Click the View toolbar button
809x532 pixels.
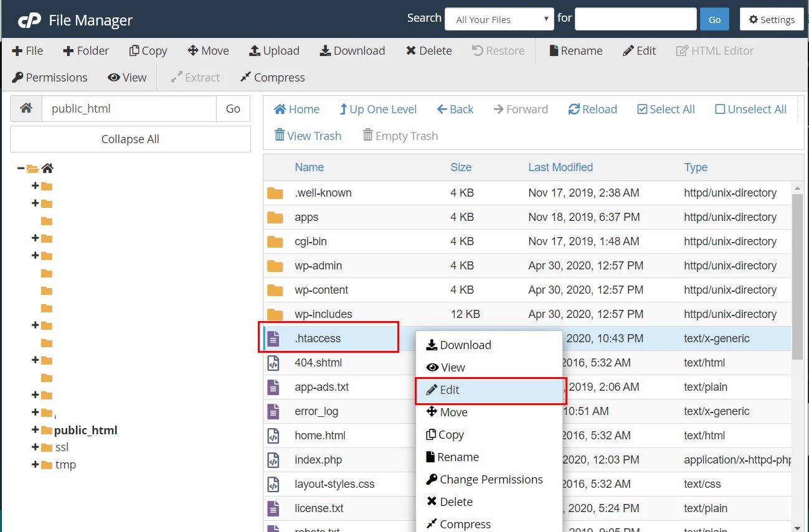pyautogui.click(x=127, y=78)
